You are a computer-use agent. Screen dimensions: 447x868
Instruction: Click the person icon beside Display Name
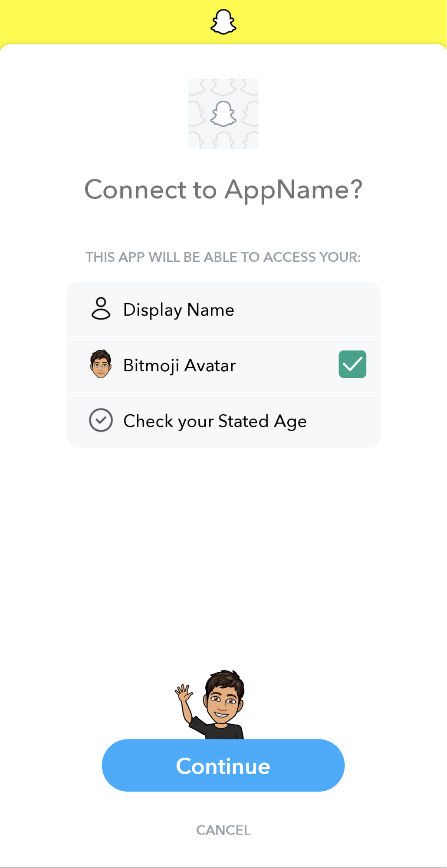click(101, 309)
